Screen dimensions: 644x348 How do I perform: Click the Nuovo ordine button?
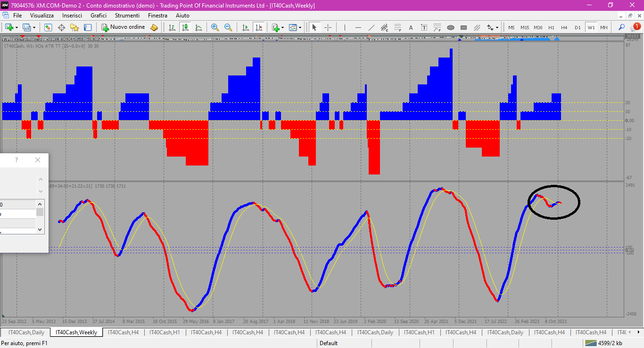[123, 27]
